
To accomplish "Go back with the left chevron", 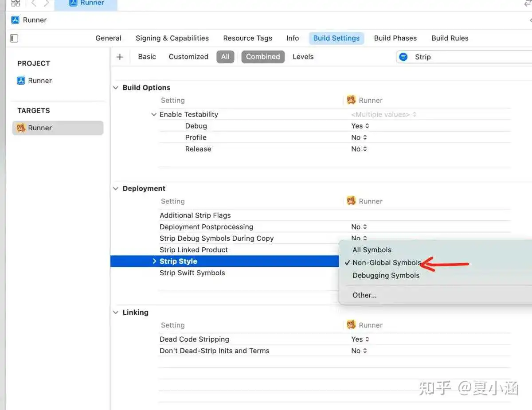I will (x=34, y=4).
